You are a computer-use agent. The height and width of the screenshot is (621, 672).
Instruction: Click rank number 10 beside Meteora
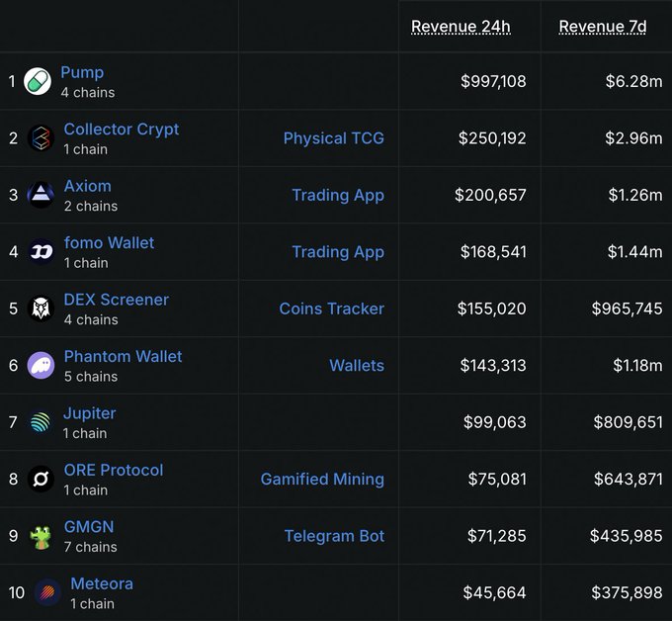[x=16, y=592]
